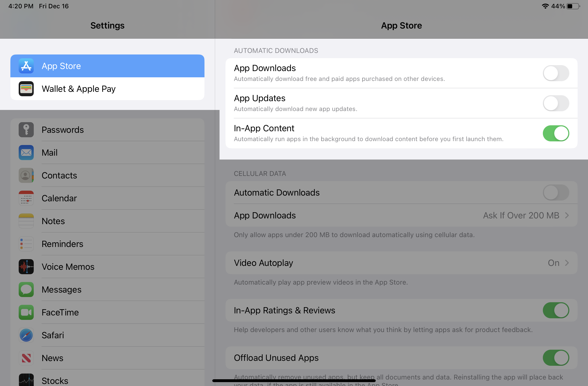Open Stocks settings
Screen dimensions: 588x386
[x=107, y=378]
